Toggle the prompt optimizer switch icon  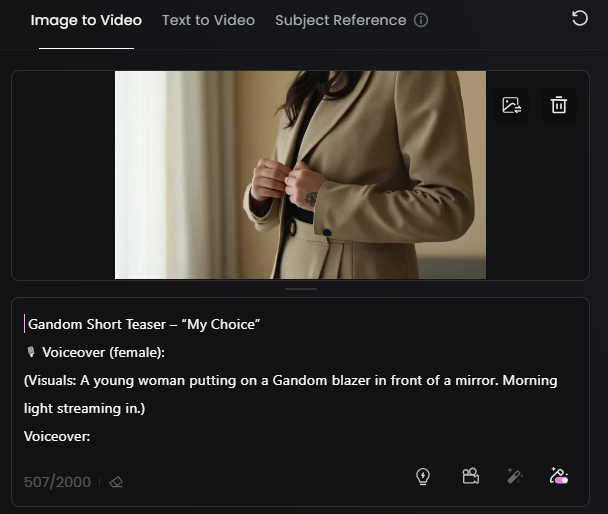(x=559, y=477)
